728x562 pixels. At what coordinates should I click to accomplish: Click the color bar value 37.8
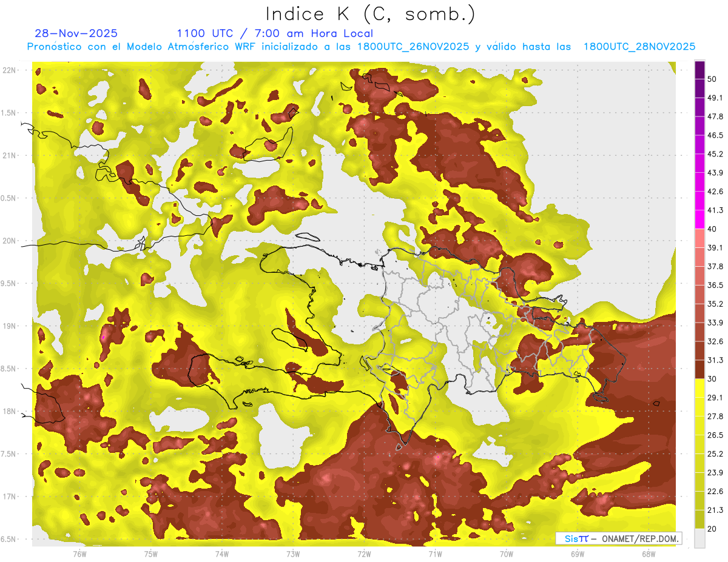715,267
